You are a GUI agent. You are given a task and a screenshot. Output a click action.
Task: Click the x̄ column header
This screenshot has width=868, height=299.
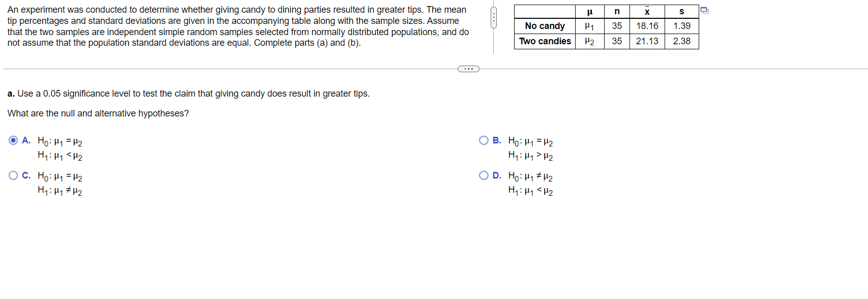click(647, 11)
